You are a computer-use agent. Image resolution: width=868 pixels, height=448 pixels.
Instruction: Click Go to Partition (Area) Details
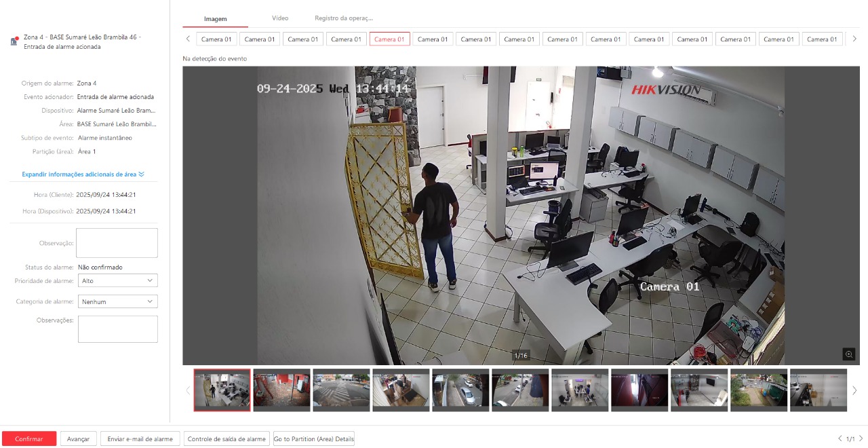point(313,439)
